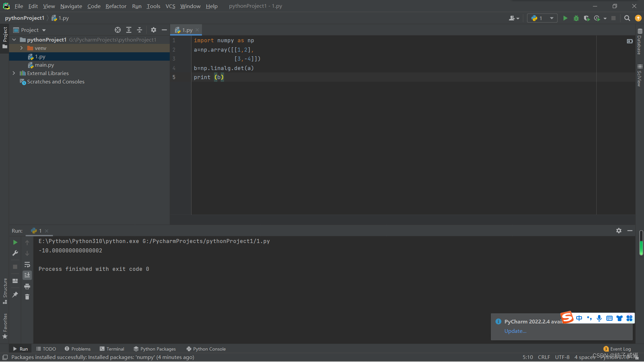Toggle scroll to end in Run console

[x=27, y=275]
